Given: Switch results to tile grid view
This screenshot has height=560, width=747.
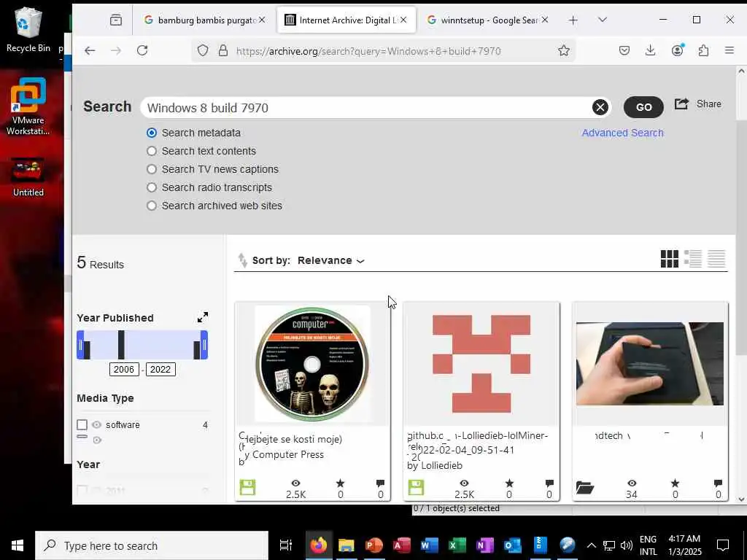Looking at the screenshot, I should [x=670, y=259].
